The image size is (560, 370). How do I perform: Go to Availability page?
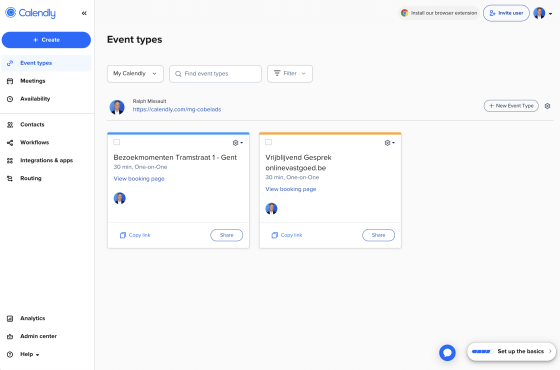[x=46, y=99]
